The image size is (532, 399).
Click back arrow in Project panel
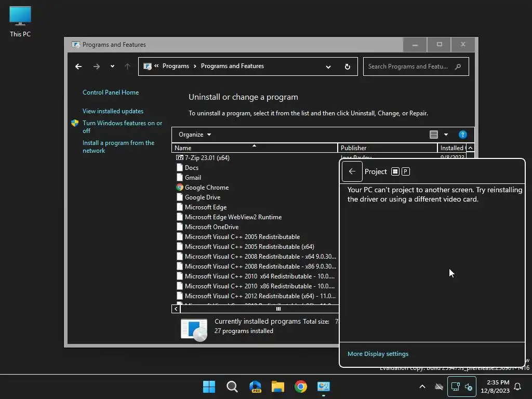click(x=352, y=171)
